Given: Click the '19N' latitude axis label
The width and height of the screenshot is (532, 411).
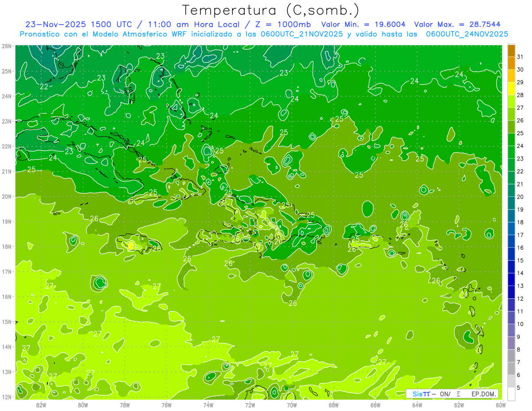Looking at the screenshot, I should [x=7, y=221].
